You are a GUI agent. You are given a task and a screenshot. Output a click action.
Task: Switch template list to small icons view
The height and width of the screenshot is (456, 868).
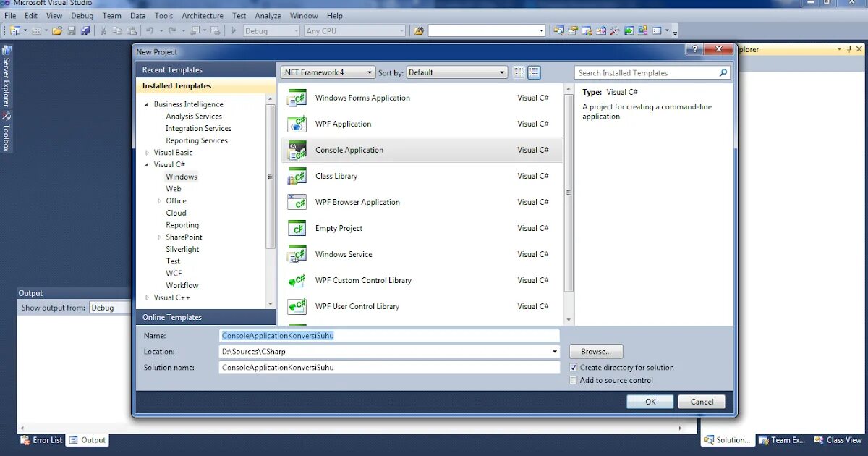point(519,72)
